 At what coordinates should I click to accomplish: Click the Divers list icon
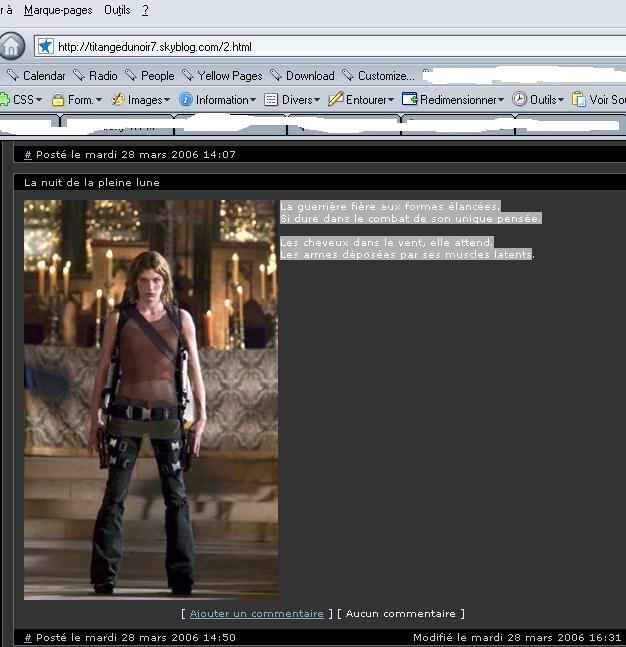point(271,99)
